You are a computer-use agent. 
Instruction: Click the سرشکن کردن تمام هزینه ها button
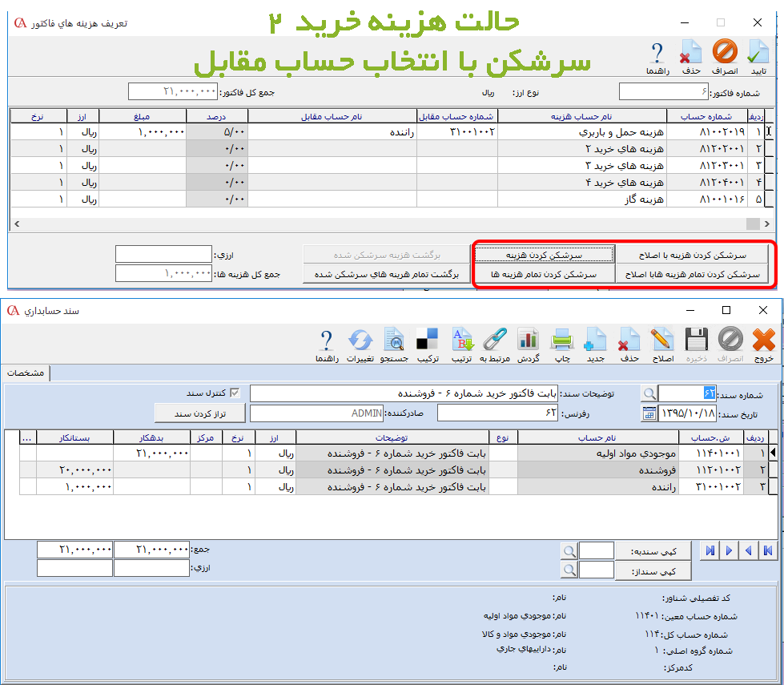click(545, 274)
